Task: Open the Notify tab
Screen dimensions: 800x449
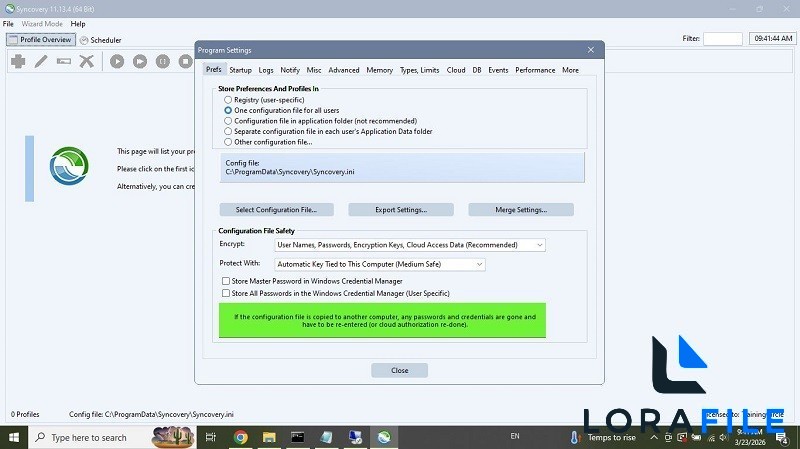Action: pyautogui.click(x=290, y=70)
